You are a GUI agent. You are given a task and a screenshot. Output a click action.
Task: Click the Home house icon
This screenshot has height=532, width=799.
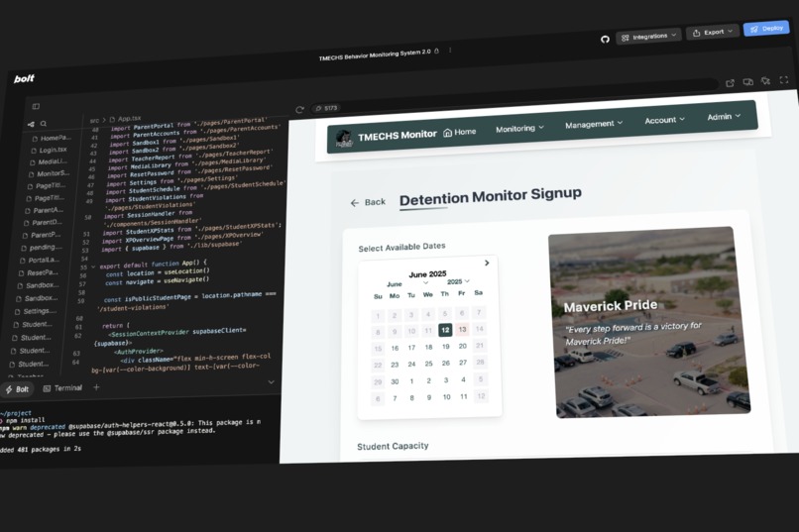(x=447, y=133)
